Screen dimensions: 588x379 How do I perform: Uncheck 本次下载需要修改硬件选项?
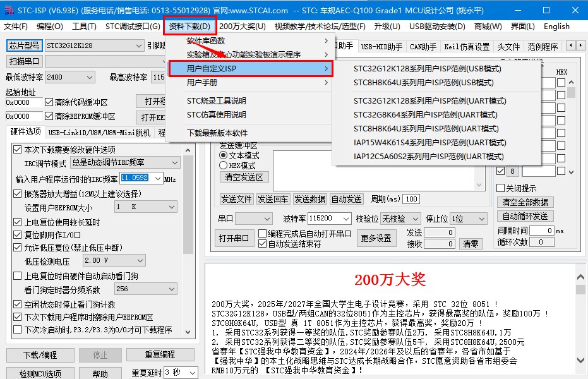click(17, 150)
